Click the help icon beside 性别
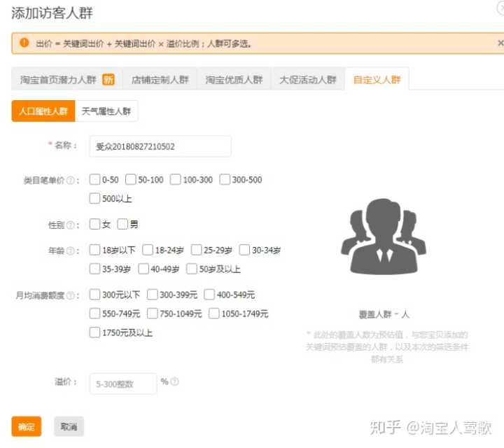Image resolution: width=504 pixels, height=448 pixels. (x=71, y=225)
